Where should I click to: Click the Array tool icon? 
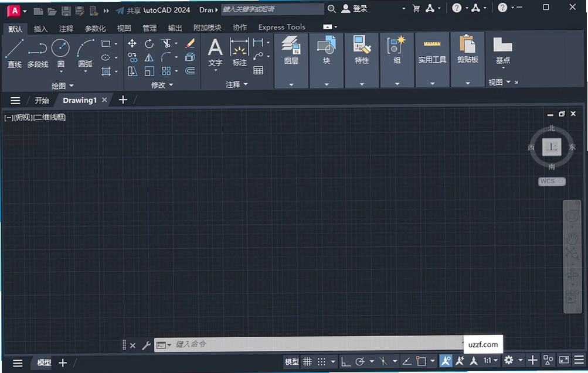[166, 71]
